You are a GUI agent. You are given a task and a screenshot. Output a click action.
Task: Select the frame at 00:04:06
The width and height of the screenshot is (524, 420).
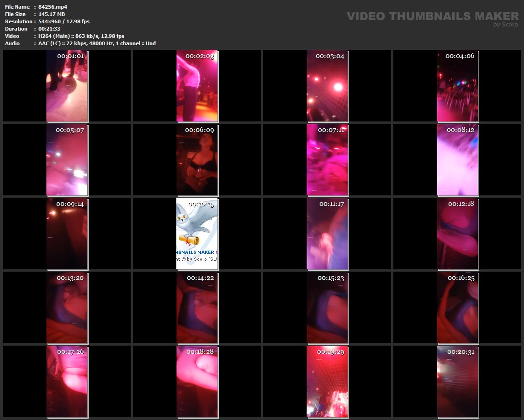pyautogui.click(x=458, y=86)
